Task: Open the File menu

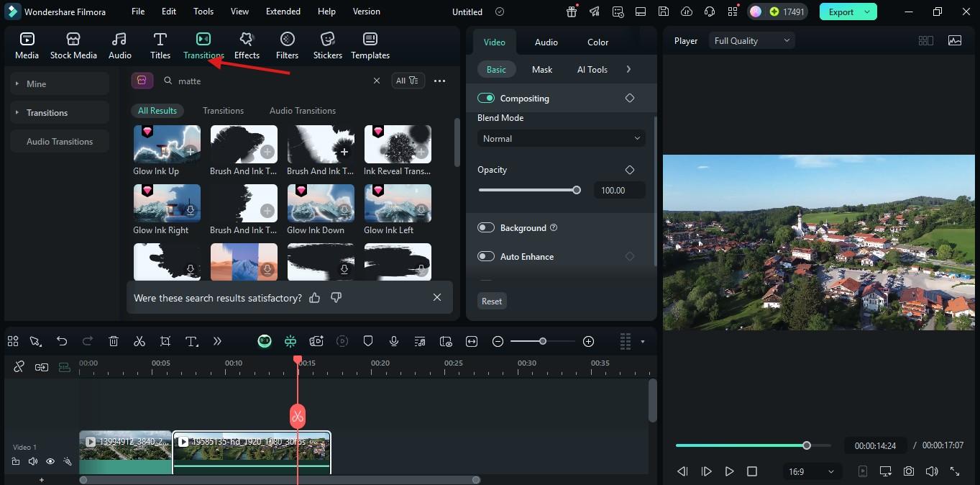Action: click(138, 12)
